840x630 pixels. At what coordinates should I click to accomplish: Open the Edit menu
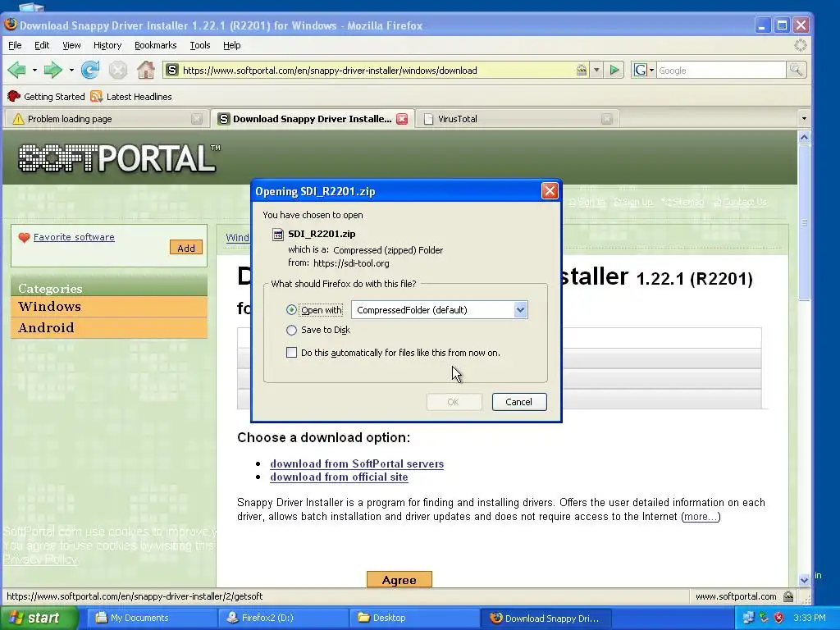[42, 45]
